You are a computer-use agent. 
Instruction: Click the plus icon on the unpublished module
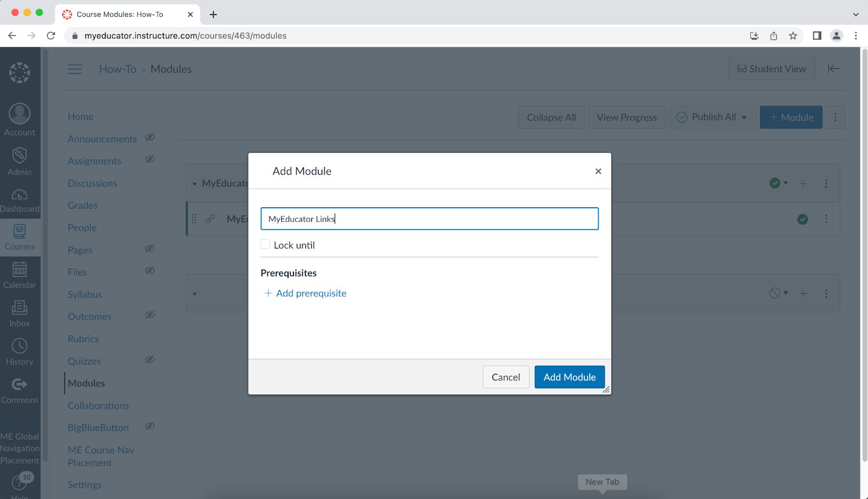click(x=803, y=293)
